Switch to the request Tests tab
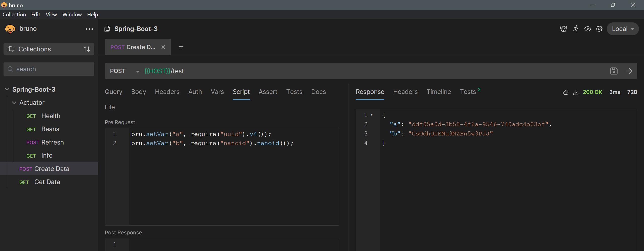 (294, 92)
